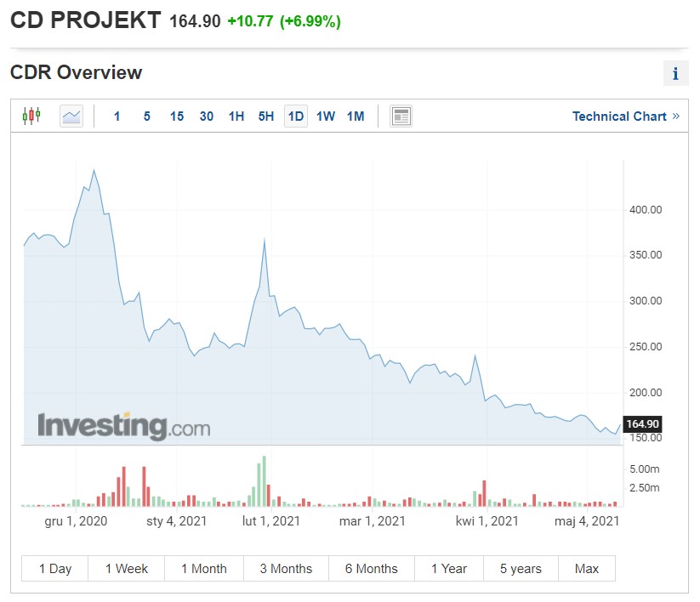Click the 5.00m volume axis label

[x=644, y=469]
